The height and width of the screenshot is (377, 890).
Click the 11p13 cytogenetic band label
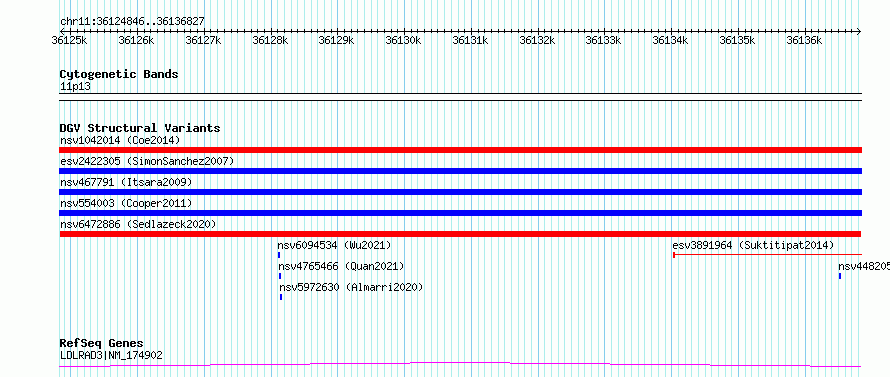click(x=75, y=87)
